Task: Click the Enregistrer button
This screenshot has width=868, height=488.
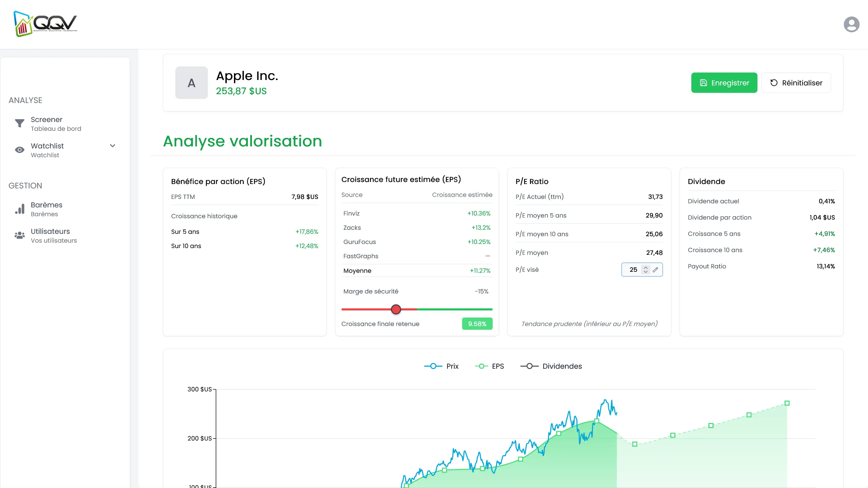Action: pyautogui.click(x=724, y=82)
